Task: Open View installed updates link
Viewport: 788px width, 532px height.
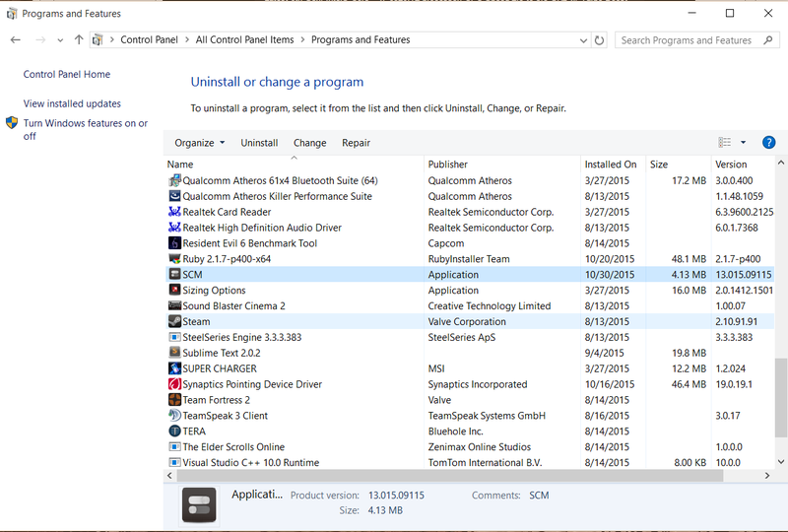Action: coord(72,103)
